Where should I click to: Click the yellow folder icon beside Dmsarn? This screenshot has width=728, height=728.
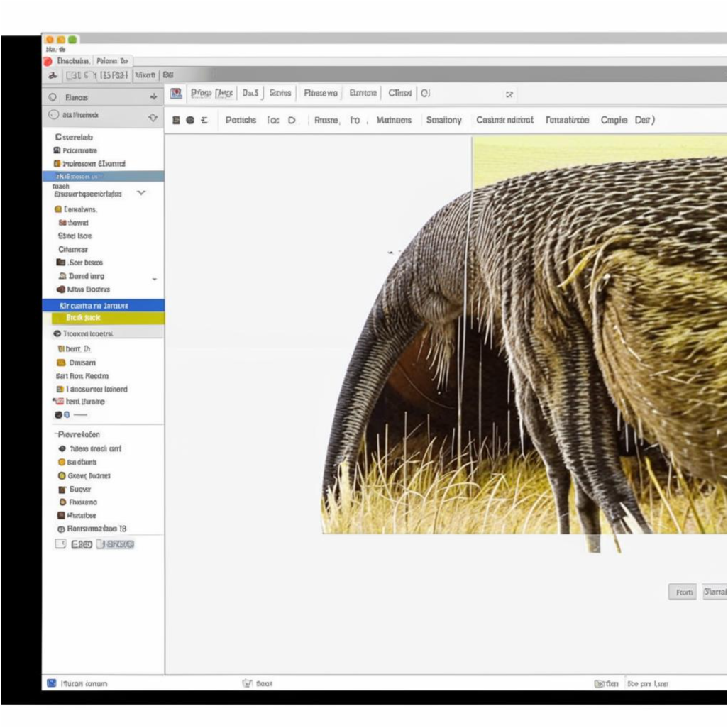tap(61, 363)
